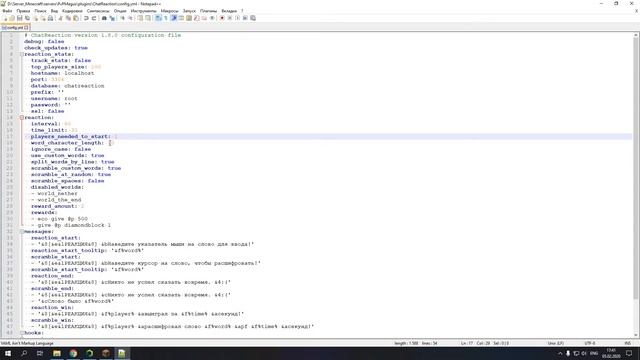The image size is (640, 360).
Task: Collapse the reaction_stats block
Action: click(x=22, y=54)
